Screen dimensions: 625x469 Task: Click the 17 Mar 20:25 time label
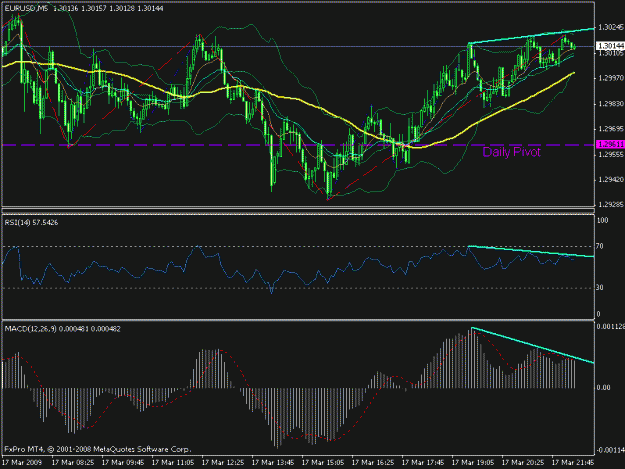tap(523, 463)
